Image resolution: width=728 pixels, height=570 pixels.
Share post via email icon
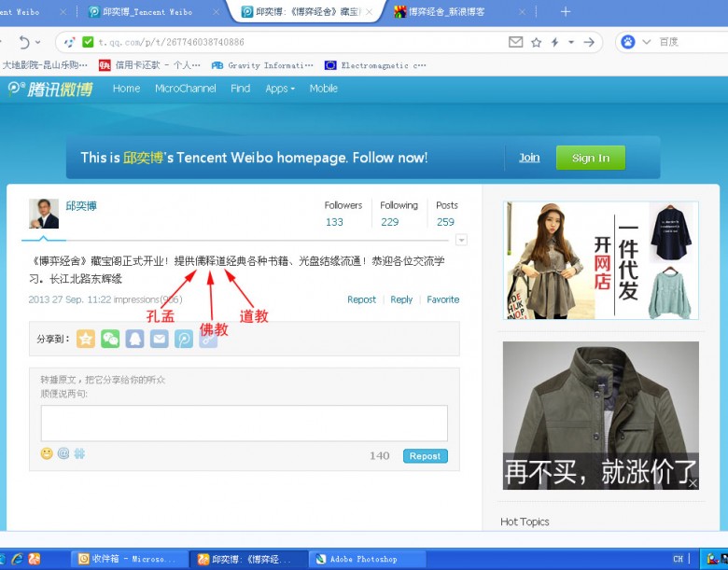(160, 339)
